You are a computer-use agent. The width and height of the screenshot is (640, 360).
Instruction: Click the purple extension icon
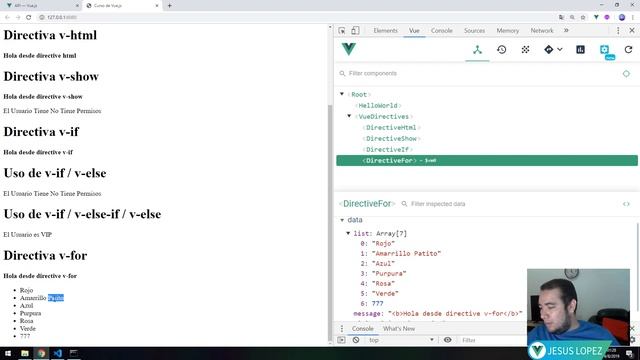[x=607, y=17]
